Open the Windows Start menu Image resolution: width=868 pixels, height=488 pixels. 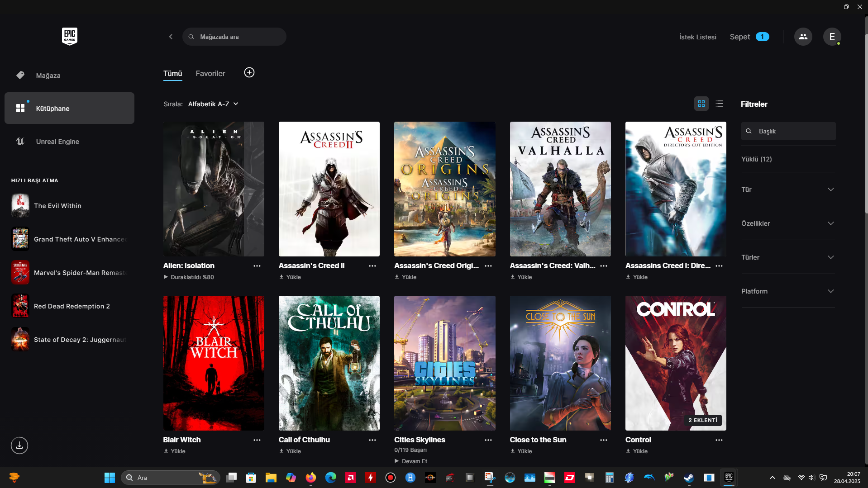[x=110, y=478]
